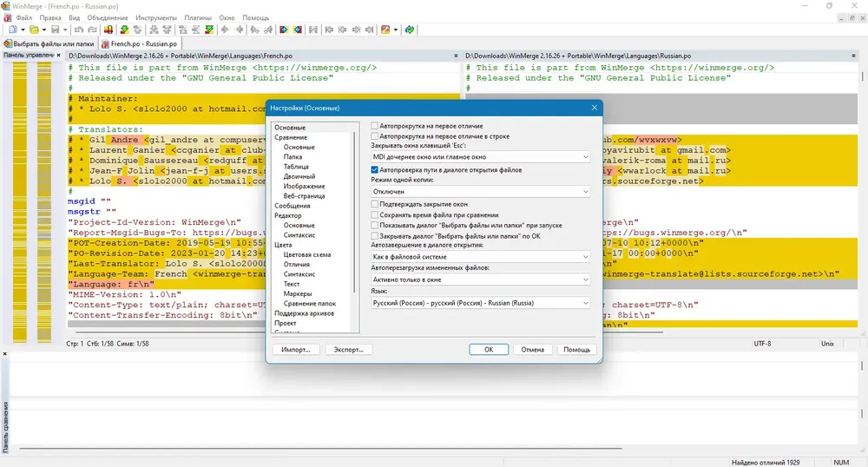Close the location pane with its x
The height and width of the screenshot is (467, 868).
[58, 56]
